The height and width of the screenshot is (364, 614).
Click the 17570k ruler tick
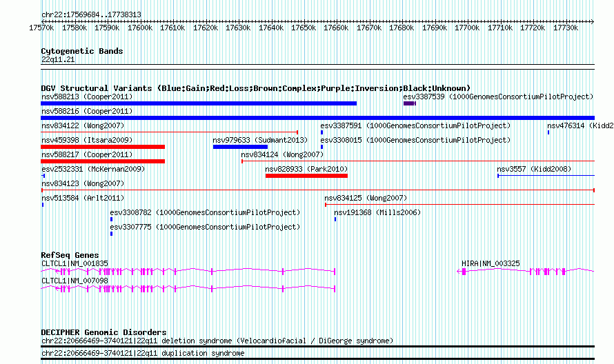pyautogui.click(x=41, y=28)
